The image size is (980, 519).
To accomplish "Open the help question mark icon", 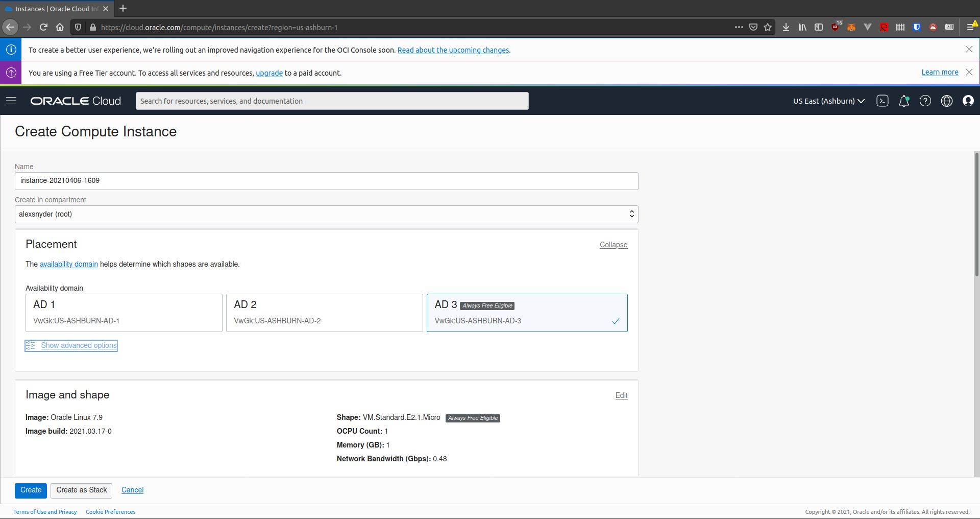I will (x=925, y=101).
